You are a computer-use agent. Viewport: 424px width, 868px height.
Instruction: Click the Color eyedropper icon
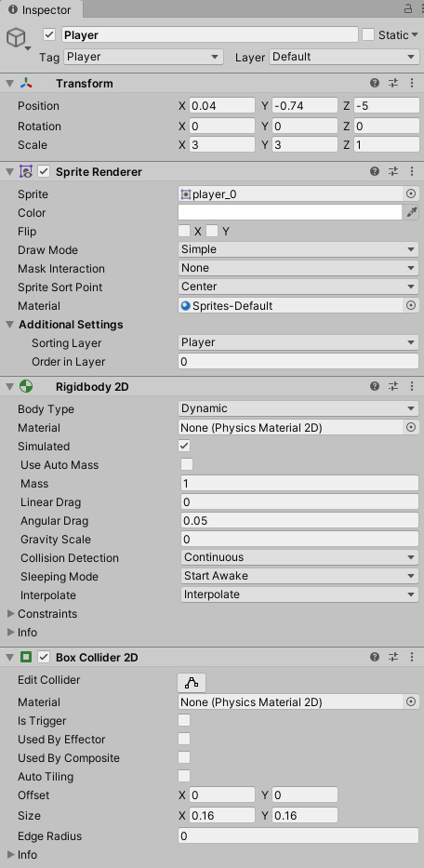(411, 212)
